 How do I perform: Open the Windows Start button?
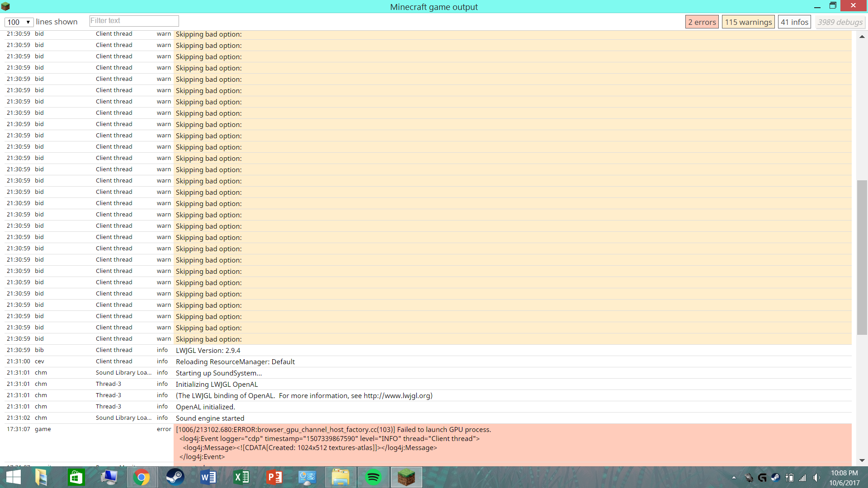(14, 477)
